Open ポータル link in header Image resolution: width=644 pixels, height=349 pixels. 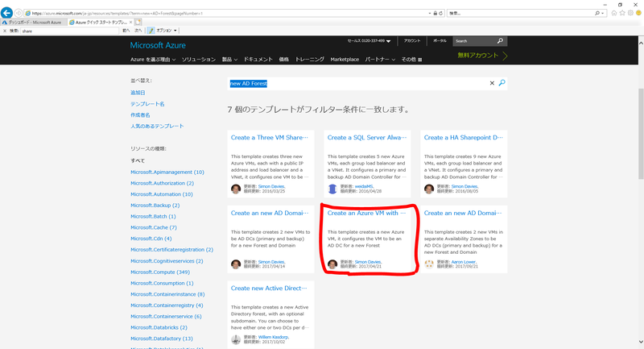point(440,41)
